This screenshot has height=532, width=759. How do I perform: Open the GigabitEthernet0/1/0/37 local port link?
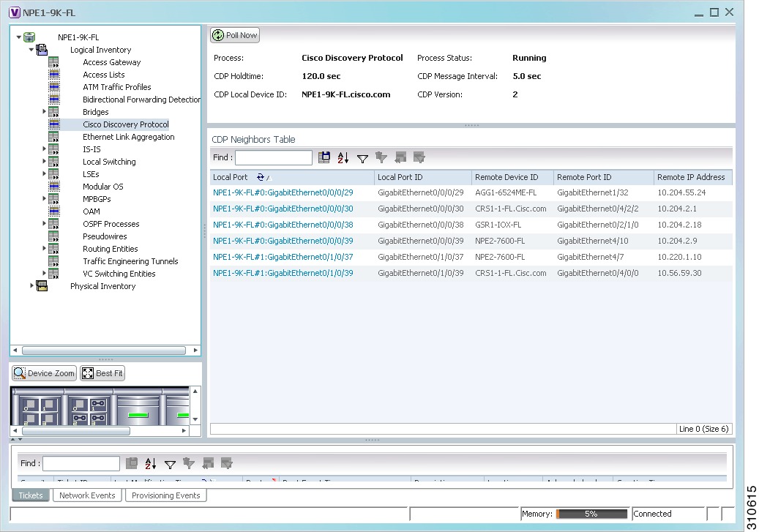tap(283, 257)
